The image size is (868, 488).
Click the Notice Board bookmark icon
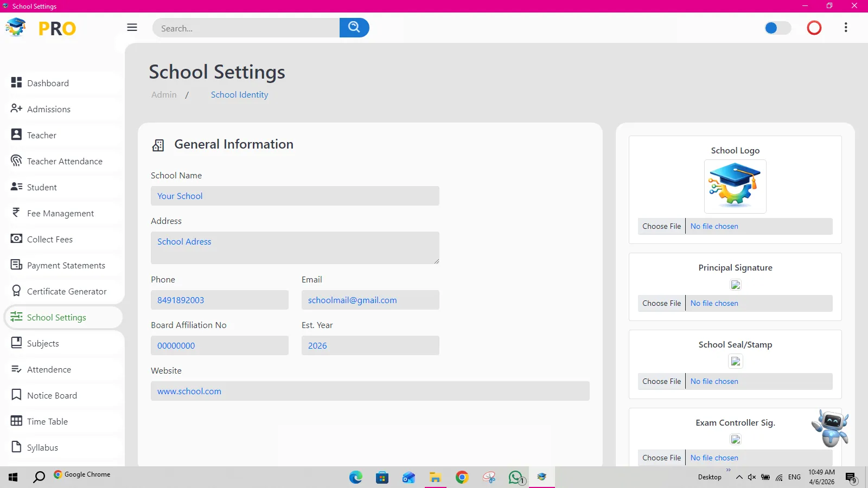coord(16,395)
